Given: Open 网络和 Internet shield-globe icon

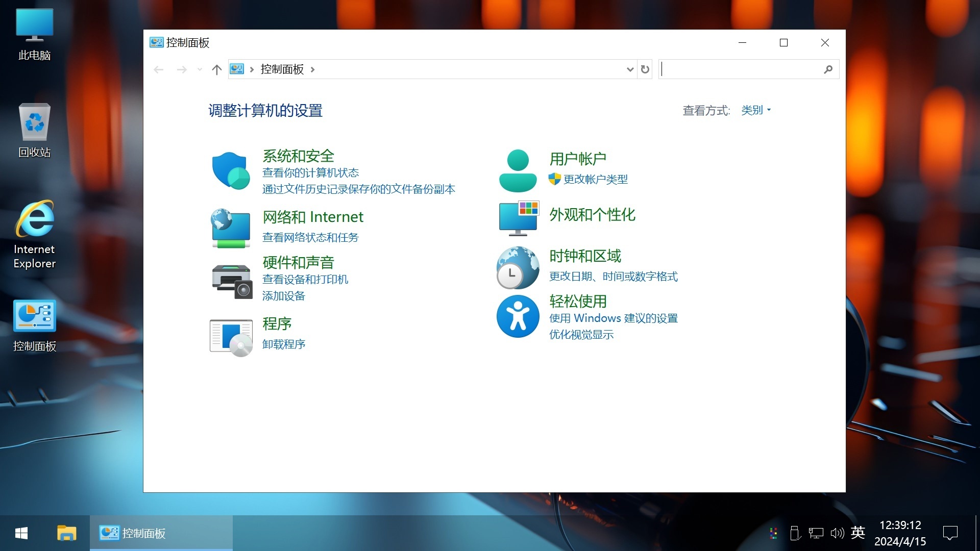Looking at the screenshot, I should (x=230, y=228).
